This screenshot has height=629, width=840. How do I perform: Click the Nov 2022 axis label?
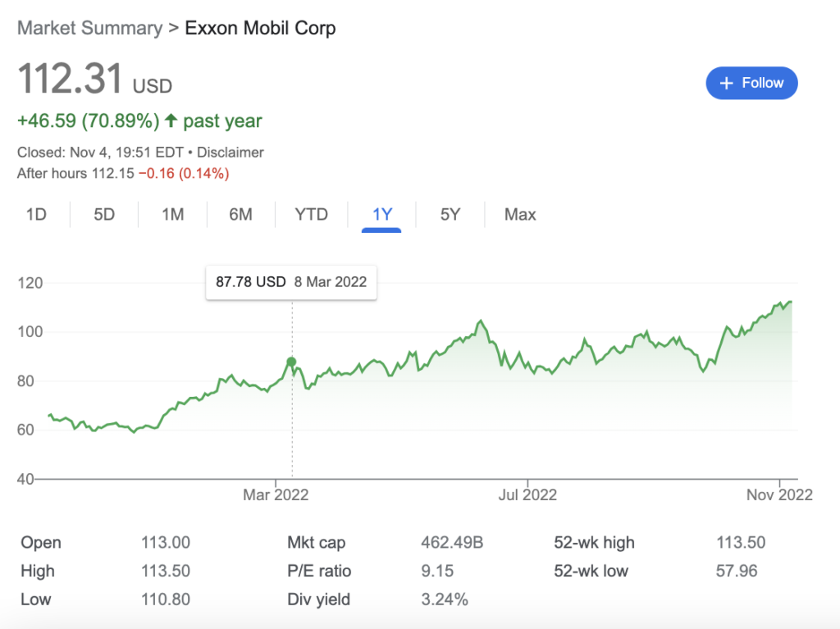779,495
